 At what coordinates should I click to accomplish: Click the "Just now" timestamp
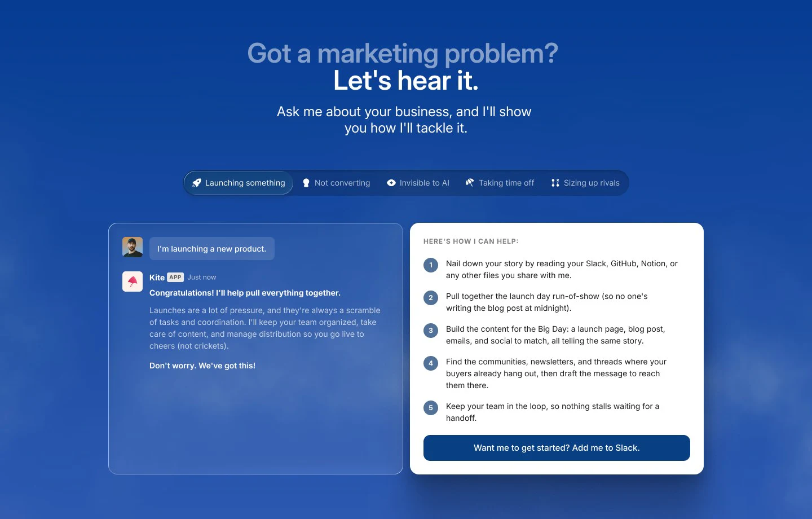[201, 277]
